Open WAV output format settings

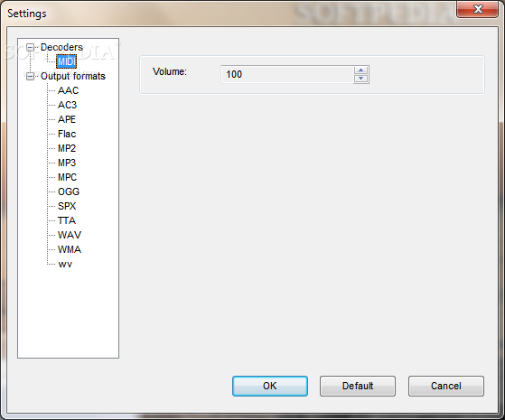coord(70,235)
